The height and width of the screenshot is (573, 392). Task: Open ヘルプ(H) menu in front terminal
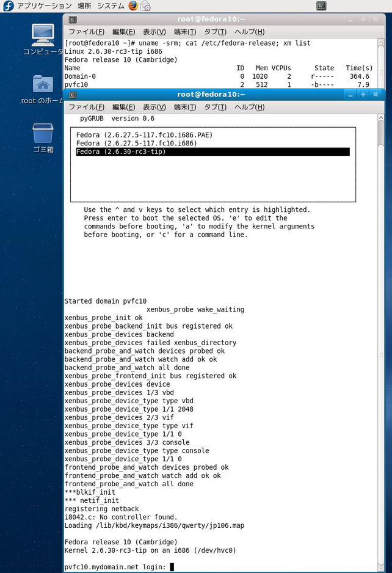250,107
